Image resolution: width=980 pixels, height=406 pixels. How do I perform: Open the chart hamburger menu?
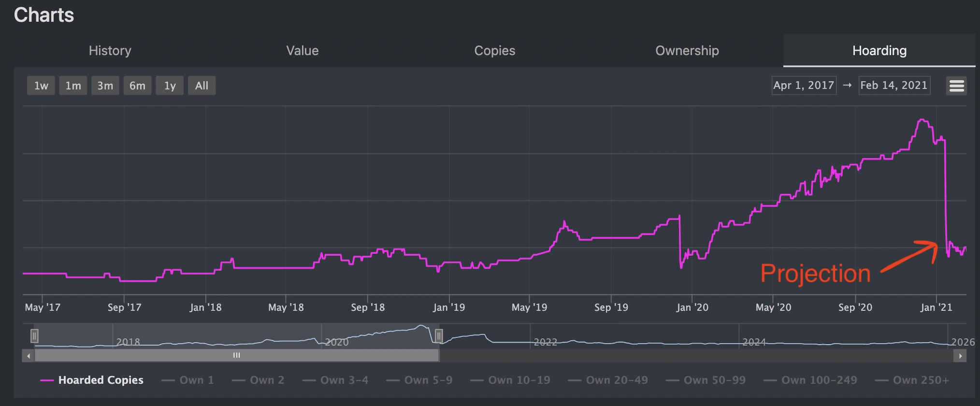click(956, 86)
